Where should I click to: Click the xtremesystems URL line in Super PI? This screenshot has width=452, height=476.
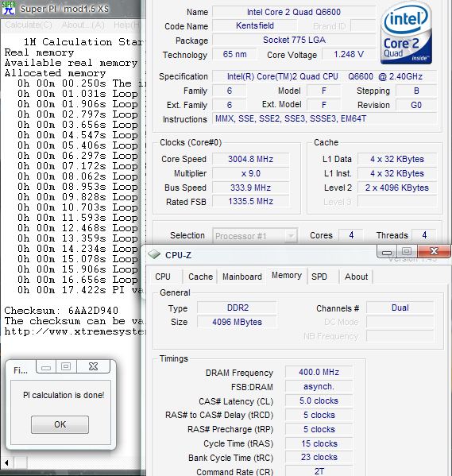[x=75, y=331]
